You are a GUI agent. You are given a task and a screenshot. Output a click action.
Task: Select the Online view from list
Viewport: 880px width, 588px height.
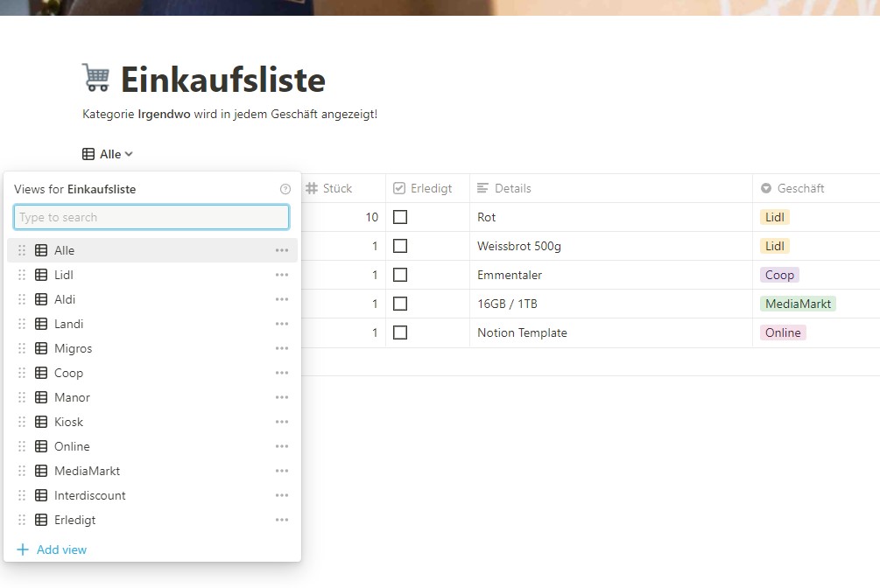[x=72, y=446]
